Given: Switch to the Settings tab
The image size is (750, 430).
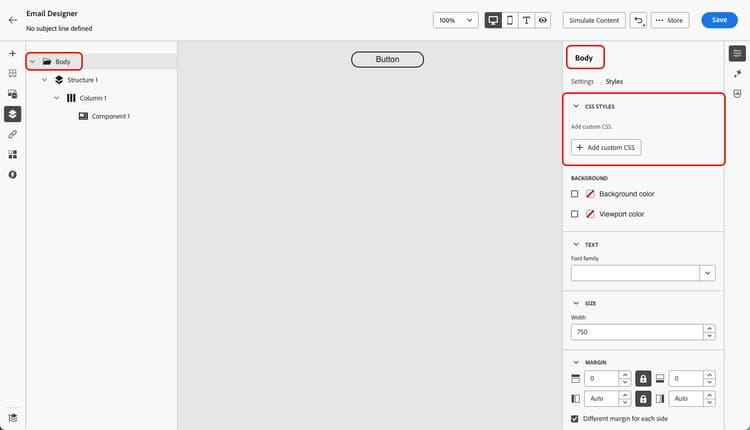Looking at the screenshot, I should 582,81.
